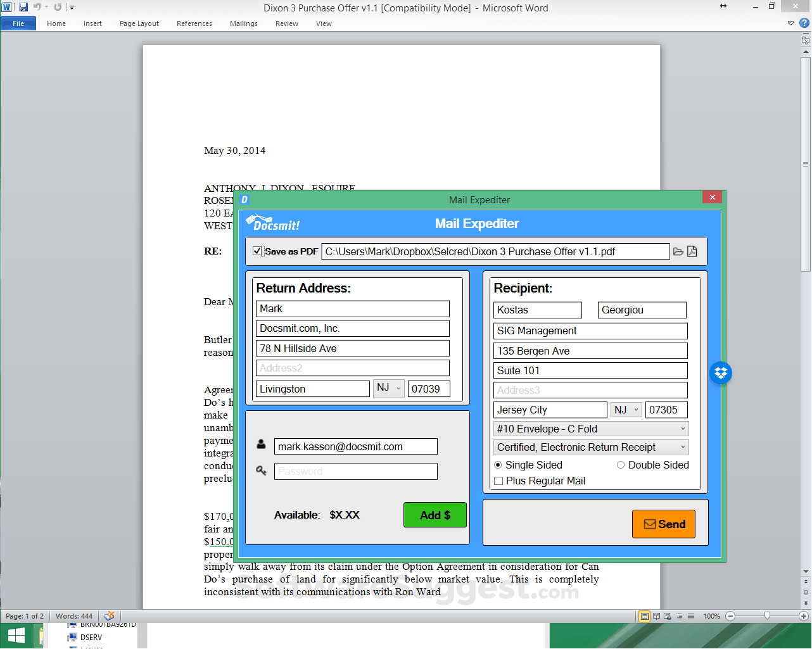
Task: Open the folder browser beside the PDF path
Action: click(x=678, y=251)
